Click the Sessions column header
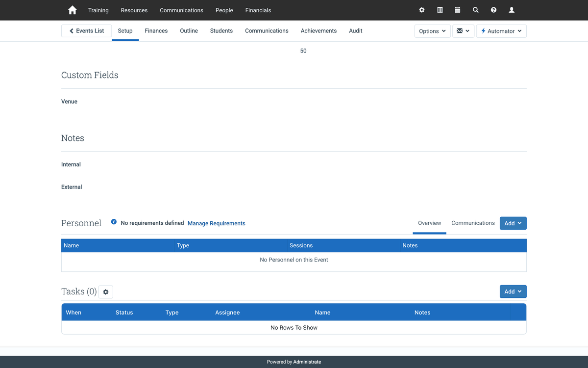Screen dimensions: 588x368 coord(343,245)
